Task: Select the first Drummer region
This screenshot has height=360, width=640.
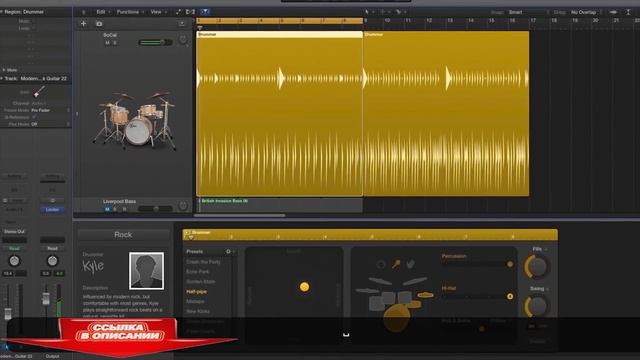Action: 280,113
